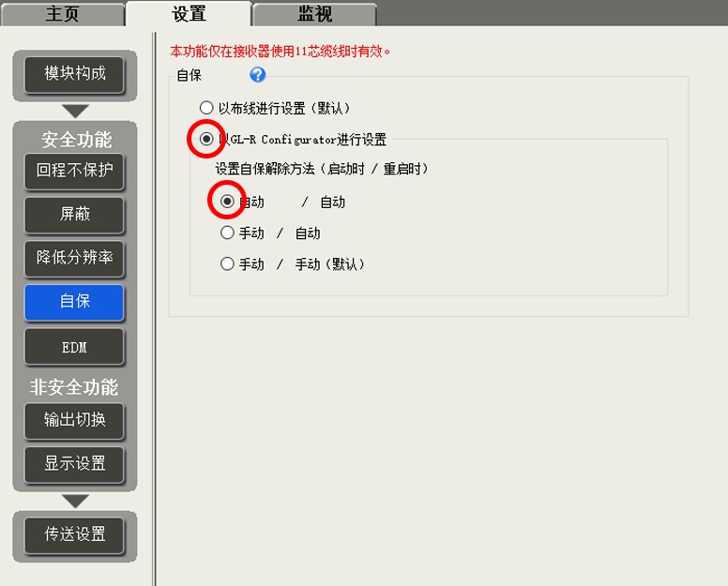
Task: Choose the 自动 / 自动 release method
Action: click(227, 202)
